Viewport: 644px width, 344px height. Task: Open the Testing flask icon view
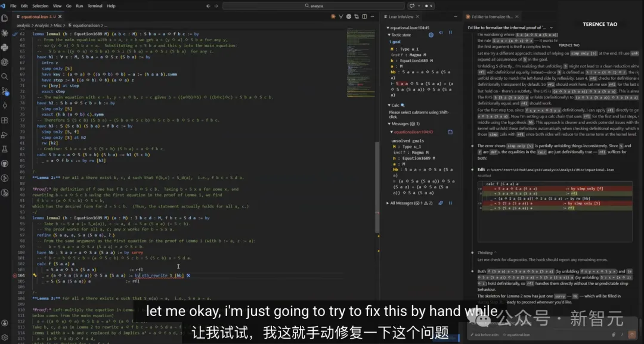click(x=5, y=148)
